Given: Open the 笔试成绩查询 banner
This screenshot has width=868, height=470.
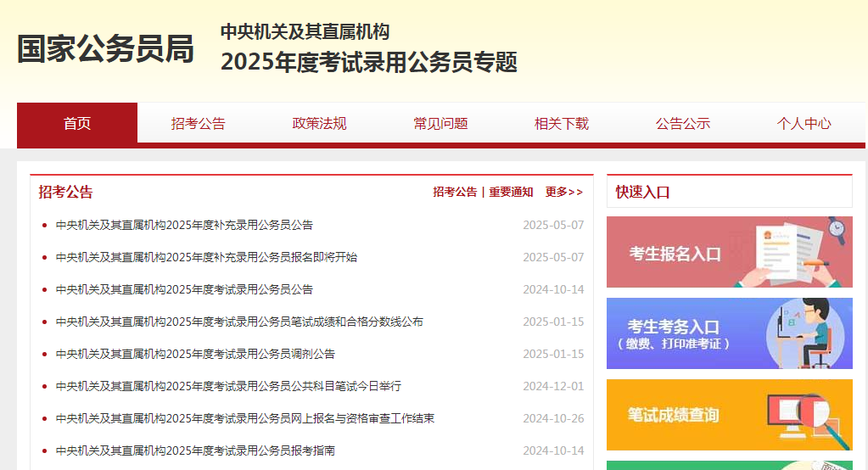Looking at the screenshot, I should point(729,415).
